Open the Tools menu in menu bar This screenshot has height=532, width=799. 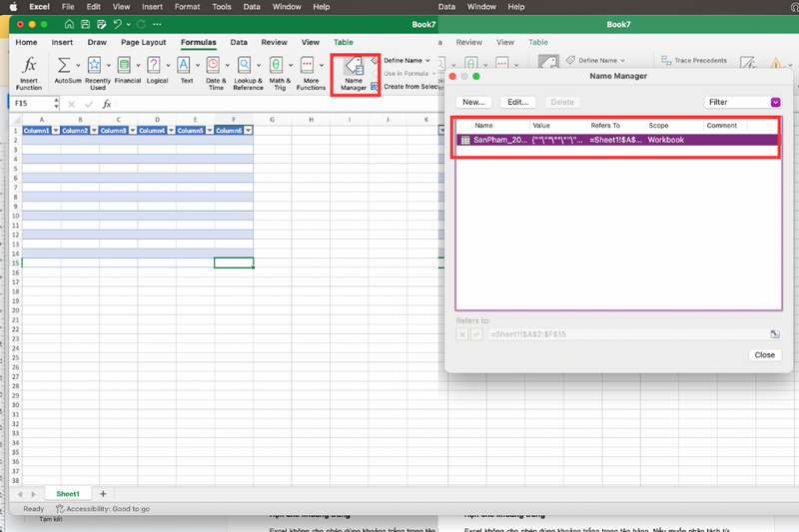221,7
